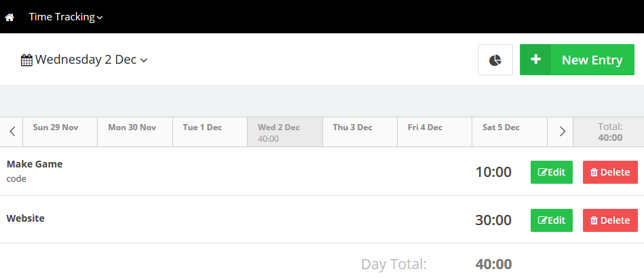Open the Time Tracking dropdown menu
The width and height of the screenshot is (644, 278).
click(x=65, y=17)
